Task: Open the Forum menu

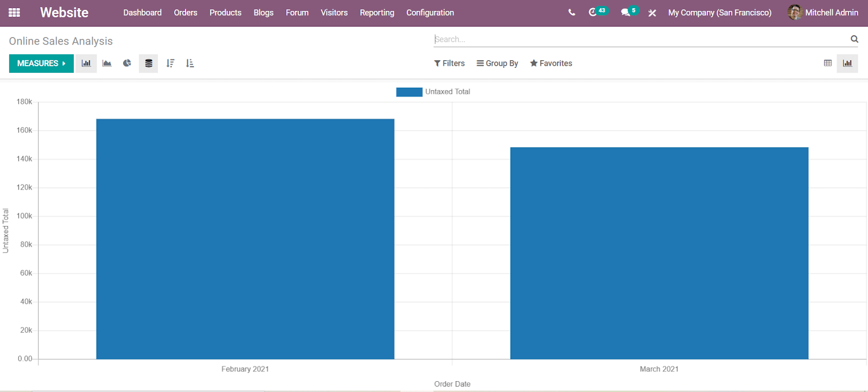Action: pyautogui.click(x=297, y=12)
